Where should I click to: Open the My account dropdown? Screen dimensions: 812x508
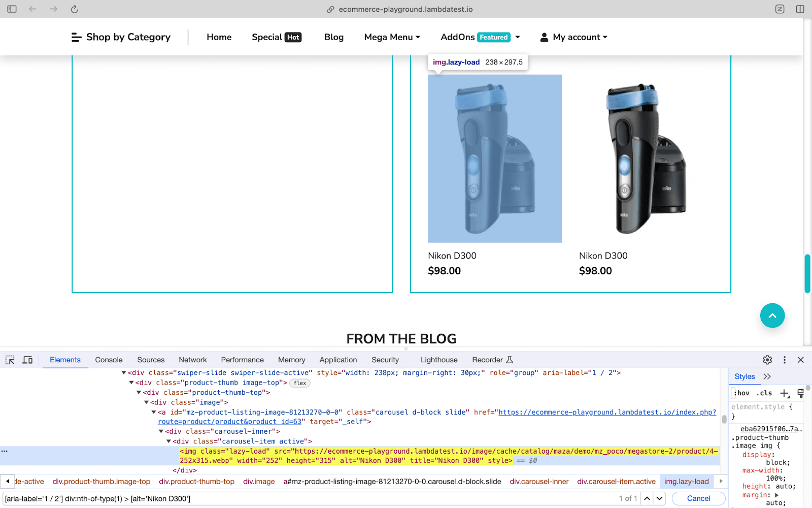click(x=573, y=37)
